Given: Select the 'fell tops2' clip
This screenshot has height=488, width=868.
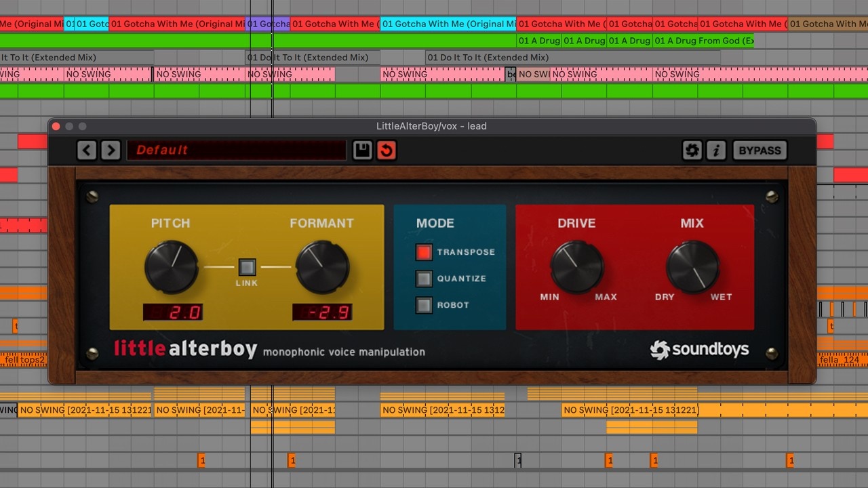Looking at the screenshot, I should coord(24,359).
